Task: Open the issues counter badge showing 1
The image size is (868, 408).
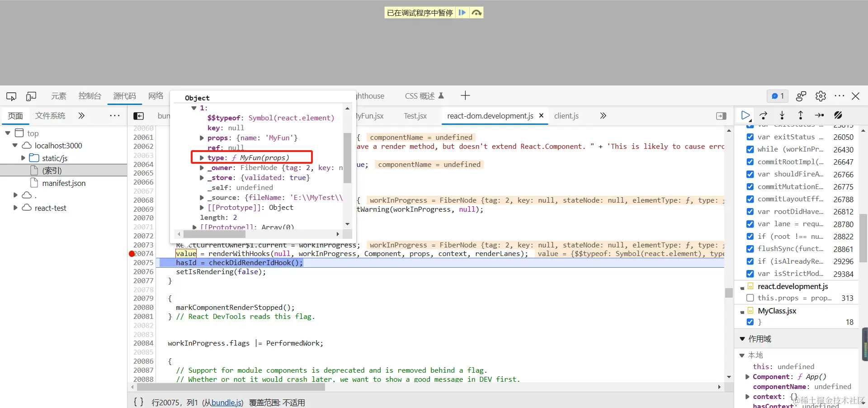Action: [x=778, y=96]
